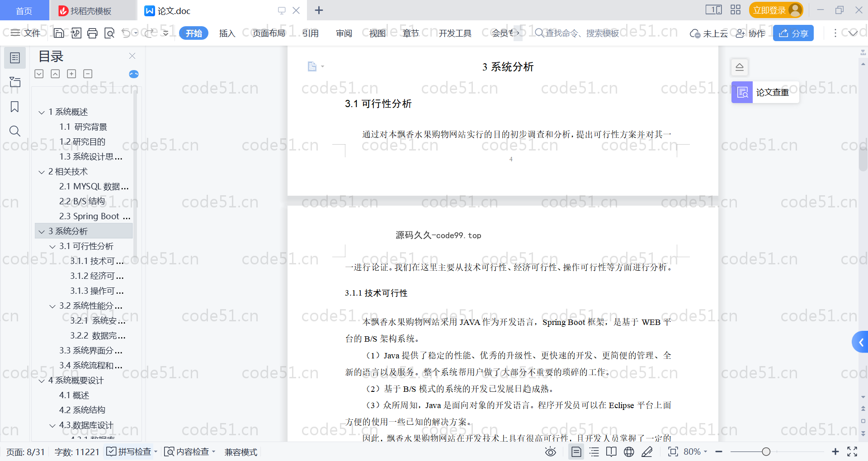Image resolution: width=868 pixels, height=461 pixels.
Task: Demote heading level minus box icon
Action: [88, 74]
